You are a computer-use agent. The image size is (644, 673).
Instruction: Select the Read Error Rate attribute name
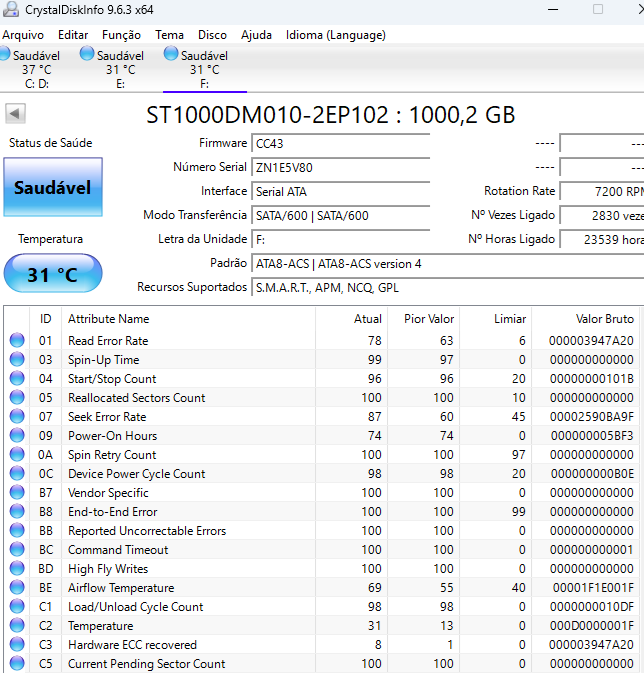coord(108,340)
